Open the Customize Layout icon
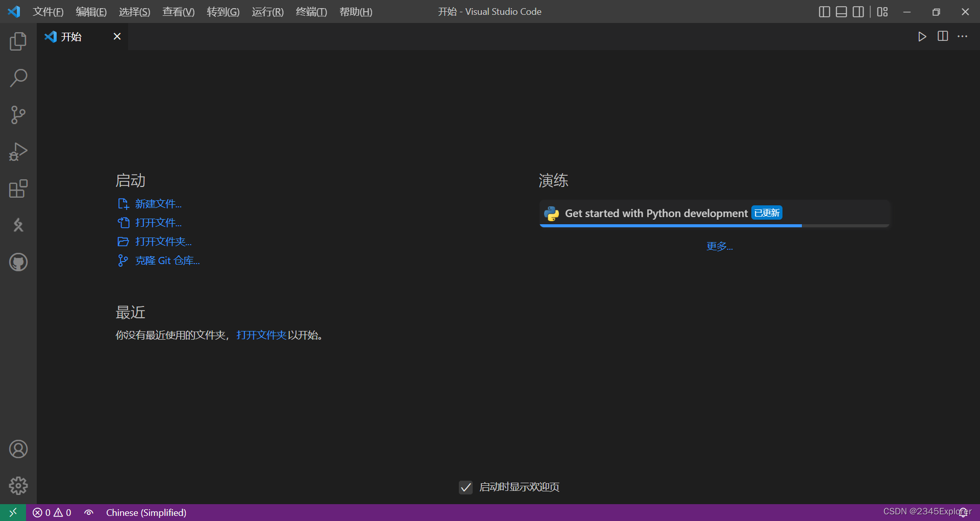This screenshot has height=521, width=980. 883,12
